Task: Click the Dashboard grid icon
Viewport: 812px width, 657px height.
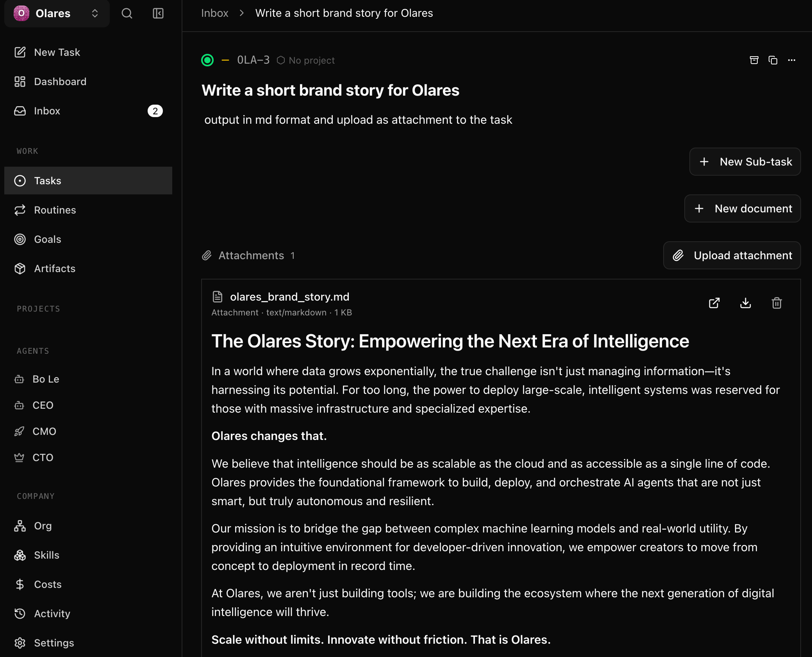Action: [20, 82]
